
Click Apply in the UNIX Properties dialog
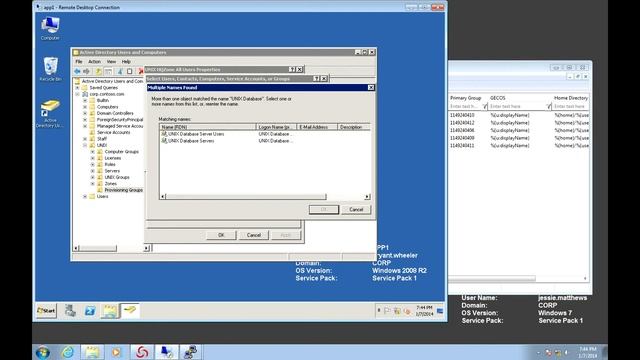pyautogui.click(x=286, y=235)
